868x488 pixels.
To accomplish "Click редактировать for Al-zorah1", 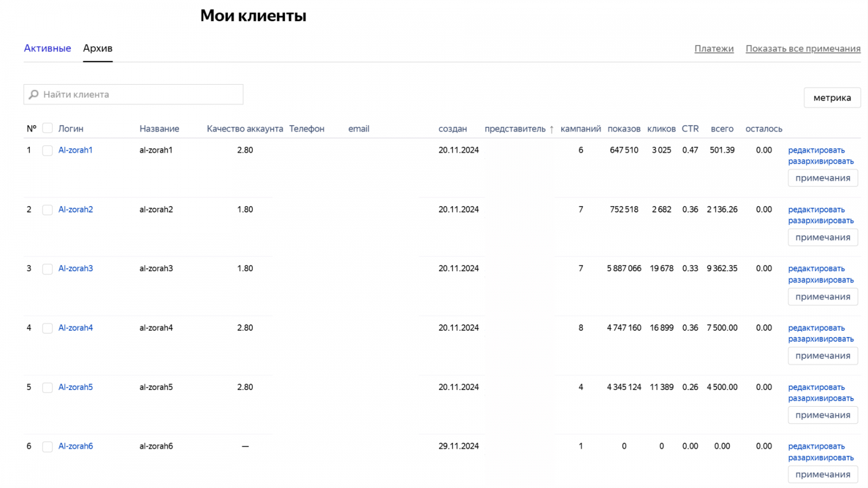I will point(816,150).
